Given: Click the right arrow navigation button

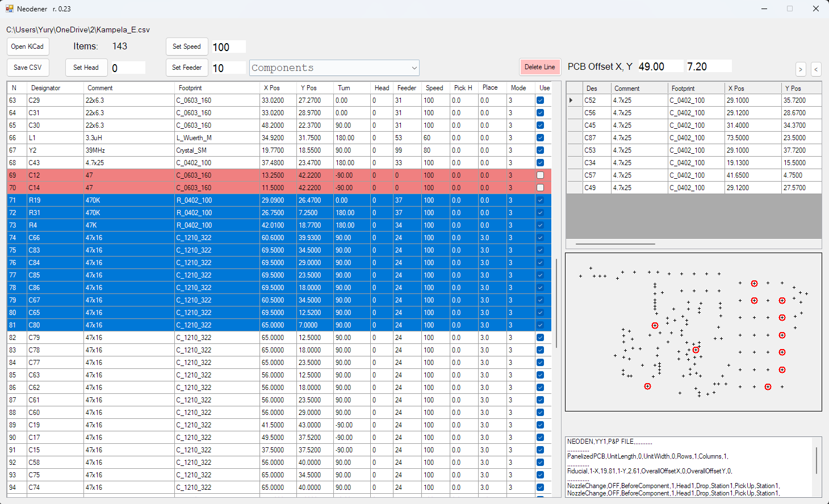Looking at the screenshot, I should (x=801, y=69).
